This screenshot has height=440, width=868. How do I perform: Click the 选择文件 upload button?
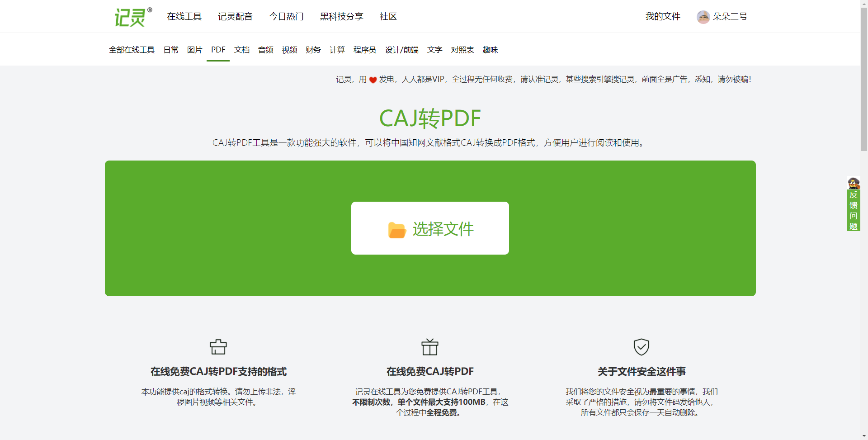[429, 228]
